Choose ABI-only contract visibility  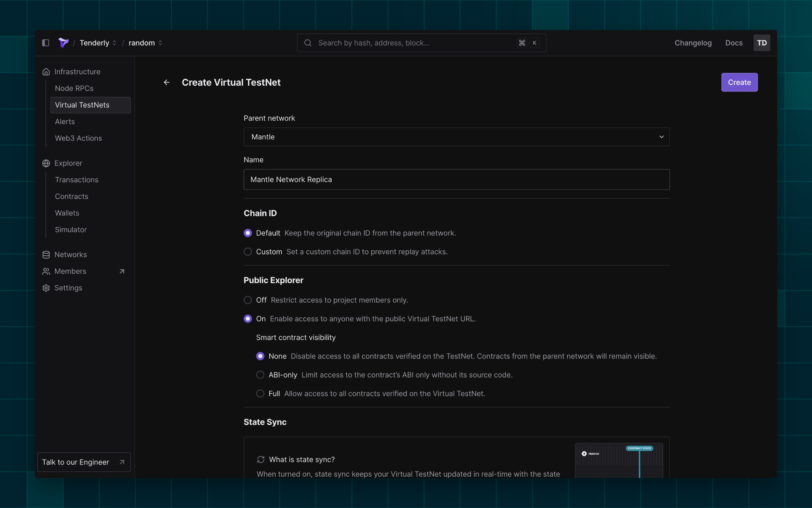tap(260, 375)
